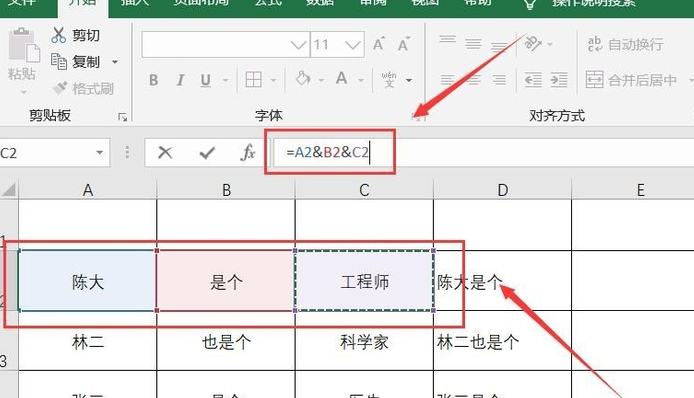Open Insert Function fx dialog

coord(248,152)
